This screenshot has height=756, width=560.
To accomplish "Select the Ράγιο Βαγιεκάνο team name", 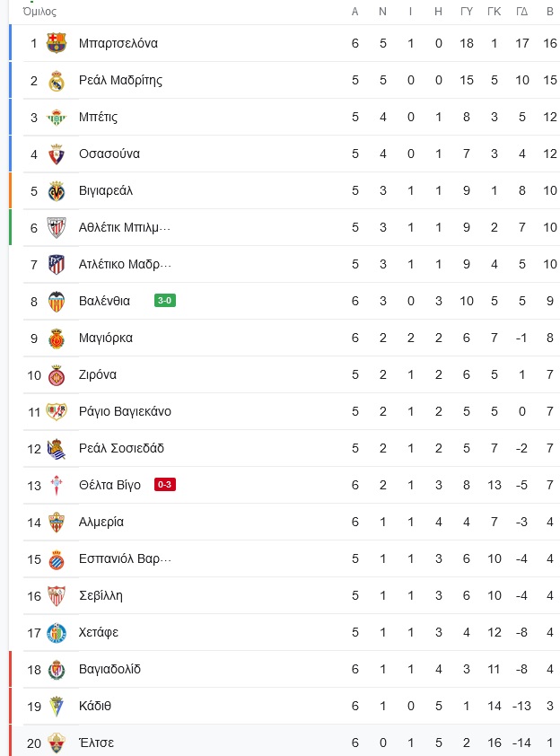I will [125, 412].
